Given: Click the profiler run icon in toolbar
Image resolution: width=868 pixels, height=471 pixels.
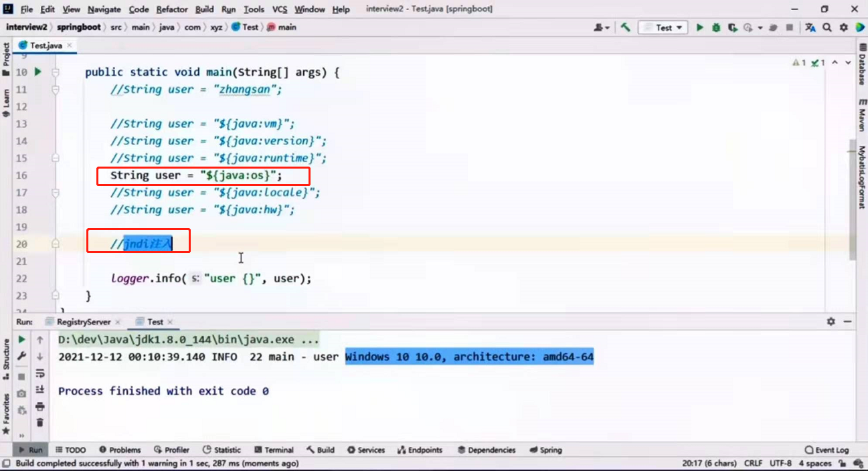Looking at the screenshot, I should coord(748,27).
